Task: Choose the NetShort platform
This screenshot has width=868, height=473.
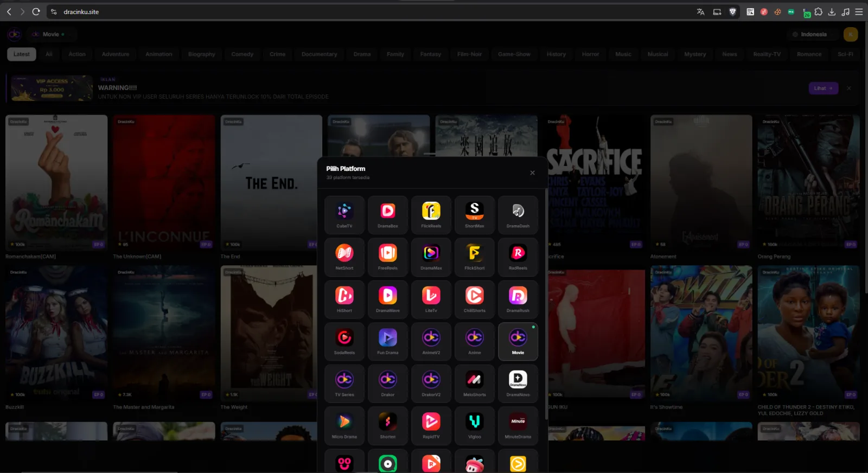Action: click(x=344, y=257)
